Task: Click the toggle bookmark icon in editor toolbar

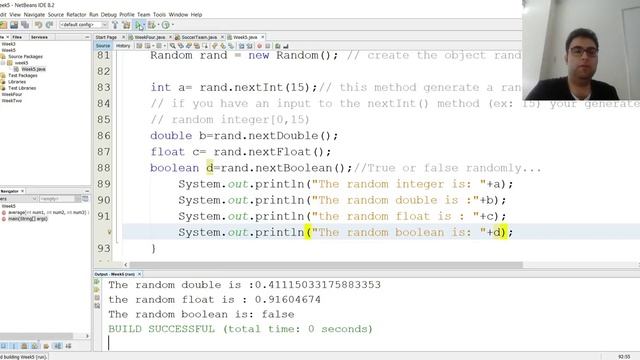Action: [x=231, y=46]
